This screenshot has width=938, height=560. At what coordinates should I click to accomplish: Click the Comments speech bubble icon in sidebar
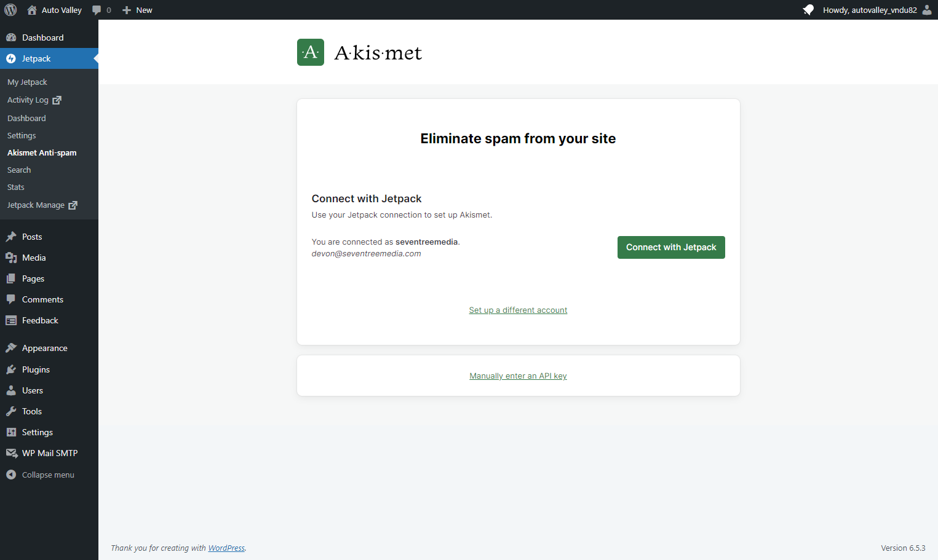pyautogui.click(x=11, y=299)
